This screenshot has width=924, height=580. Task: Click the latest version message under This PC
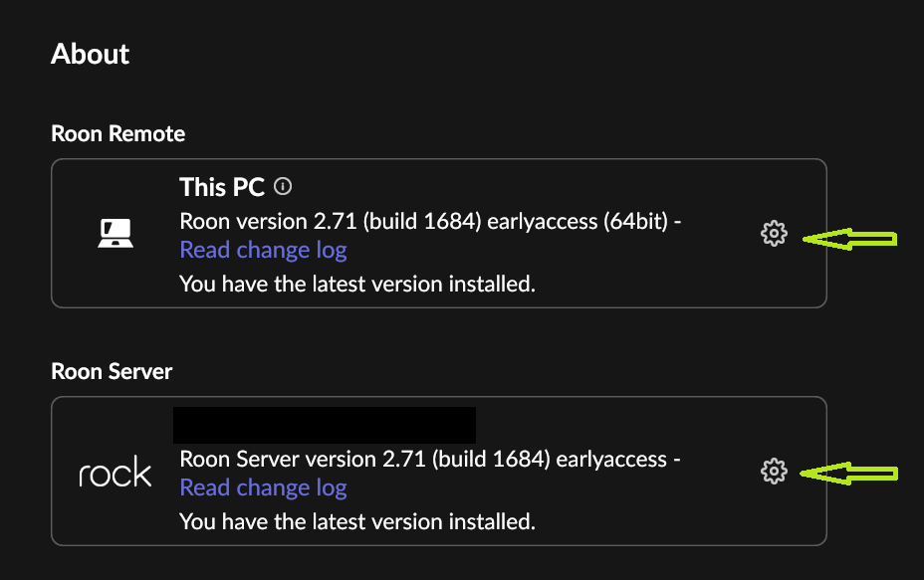click(x=357, y=285)
